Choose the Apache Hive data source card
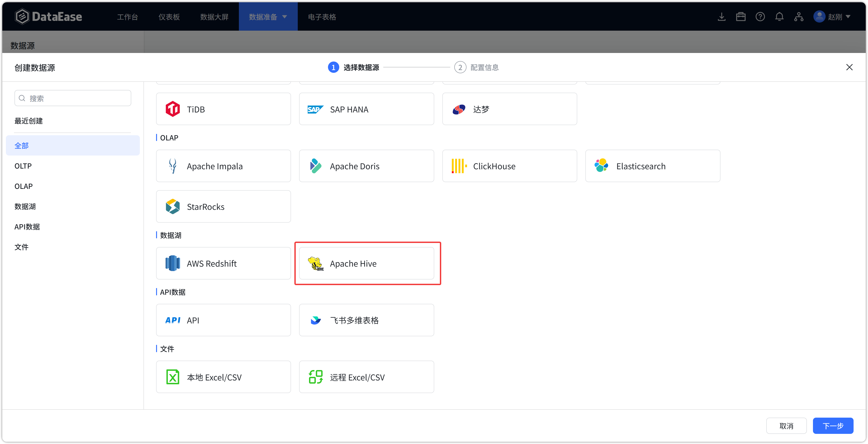The height and width of the screenshot is (444, 868). click(x=367, y=263)
